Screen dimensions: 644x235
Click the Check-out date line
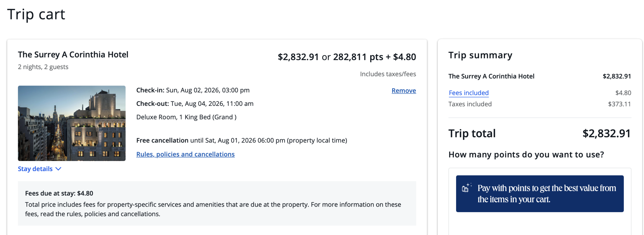pyautogui.click(x=194, y=104)
